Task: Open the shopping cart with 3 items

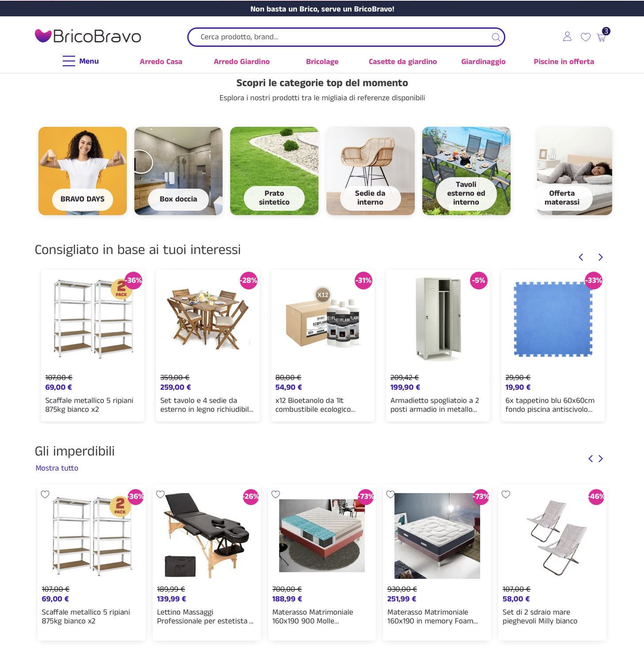Action: click(x=602, y=37)
